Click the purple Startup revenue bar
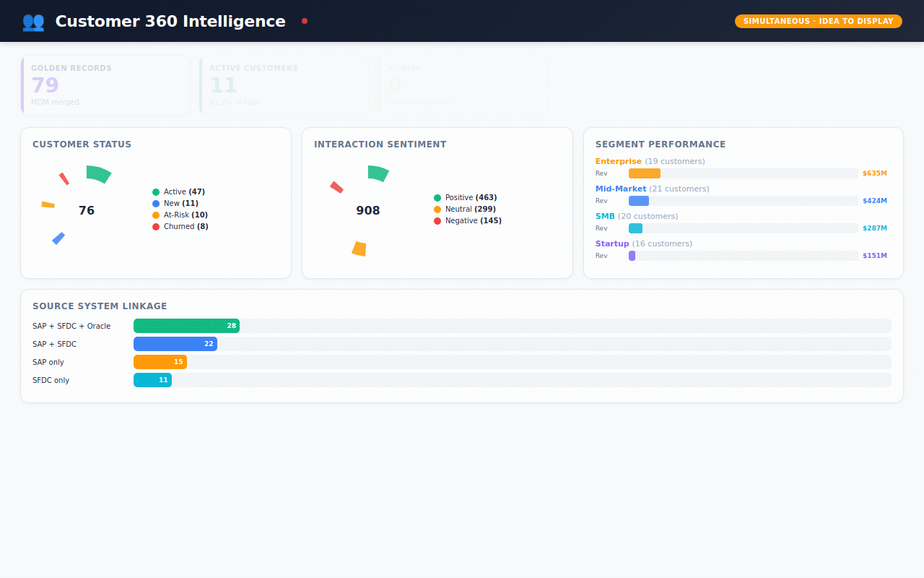The height and width of the screenshot is (578, 924). click(x=632, y=256)
